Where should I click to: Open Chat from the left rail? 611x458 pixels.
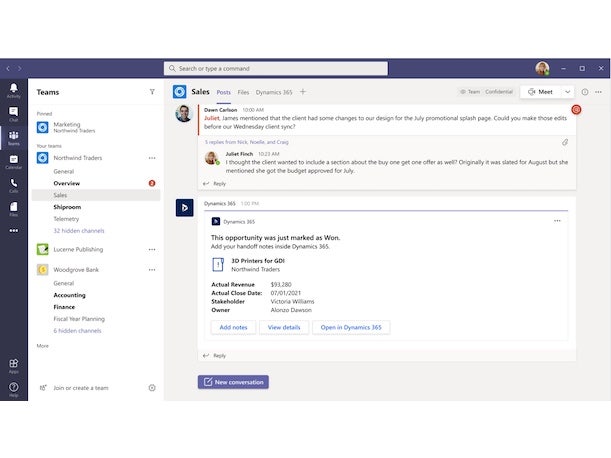(13, 115)
